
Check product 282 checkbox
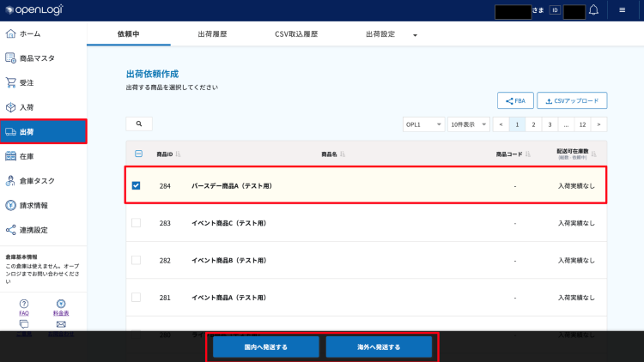(136, 260)
